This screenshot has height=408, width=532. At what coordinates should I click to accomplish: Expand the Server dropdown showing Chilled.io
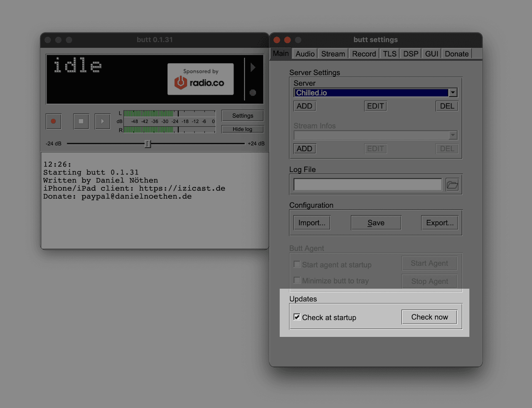[x=453, y=93]
